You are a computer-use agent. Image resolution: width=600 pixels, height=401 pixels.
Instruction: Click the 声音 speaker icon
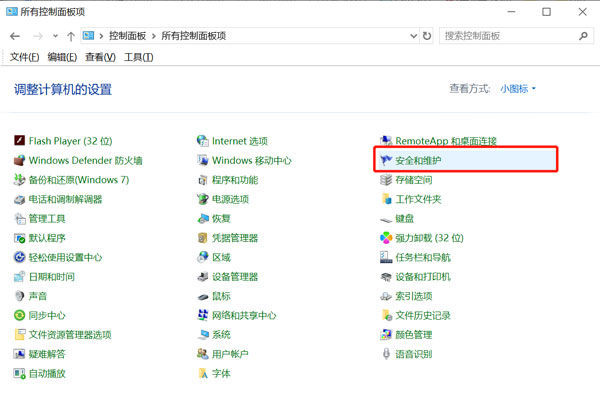click(20, 296)
